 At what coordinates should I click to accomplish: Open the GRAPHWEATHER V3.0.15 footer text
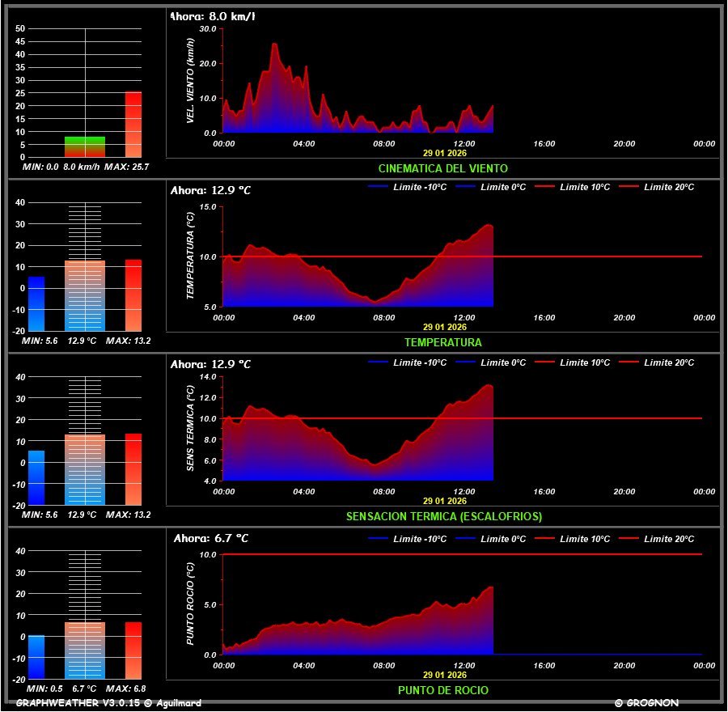pyautogui.click(x=108, y=703)
